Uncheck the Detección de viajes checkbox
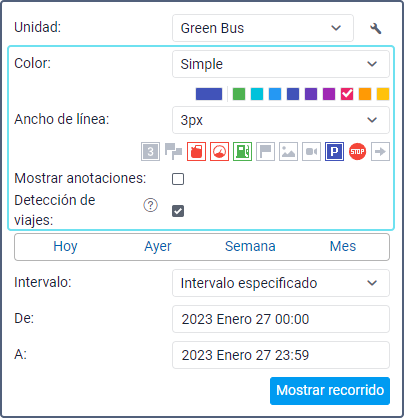The height and width of the screenshot is (418, 404). (178, 211)
